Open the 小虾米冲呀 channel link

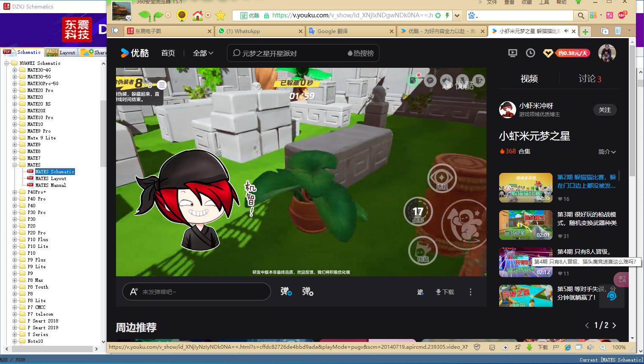pos(536,106)
